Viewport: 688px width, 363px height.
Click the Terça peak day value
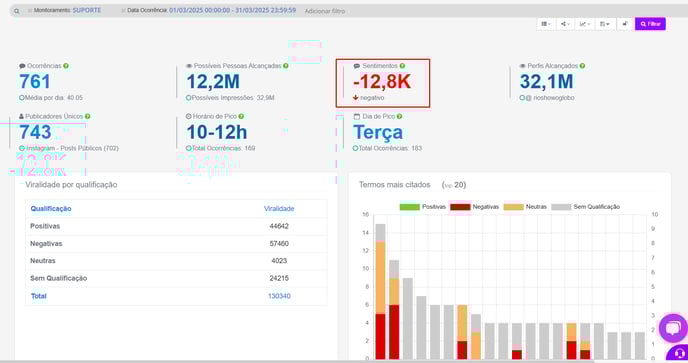tap(378, 132)
